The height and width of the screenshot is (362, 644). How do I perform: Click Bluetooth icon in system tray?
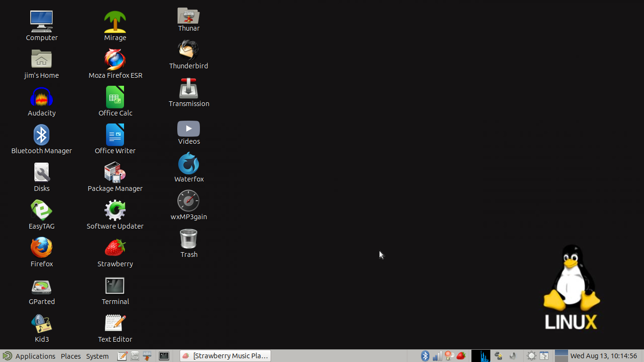[425, 356]
